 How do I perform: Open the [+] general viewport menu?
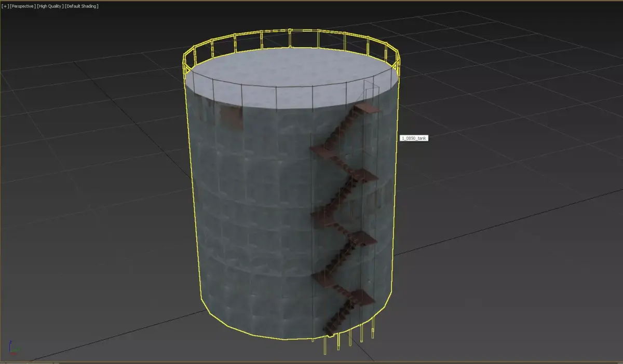point(5,6)
